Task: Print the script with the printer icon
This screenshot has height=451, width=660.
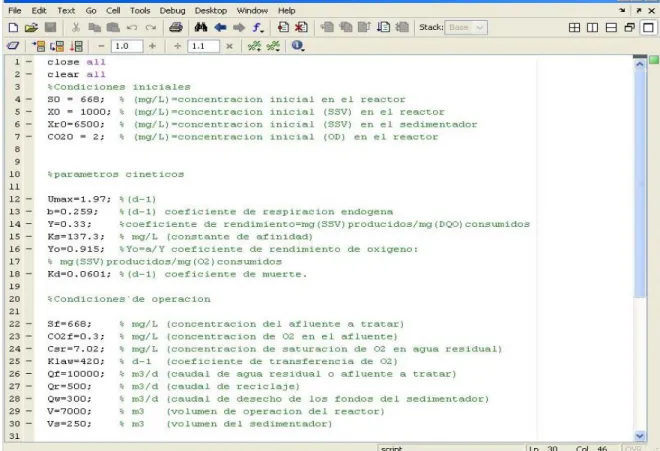Action: coord(176,28)
